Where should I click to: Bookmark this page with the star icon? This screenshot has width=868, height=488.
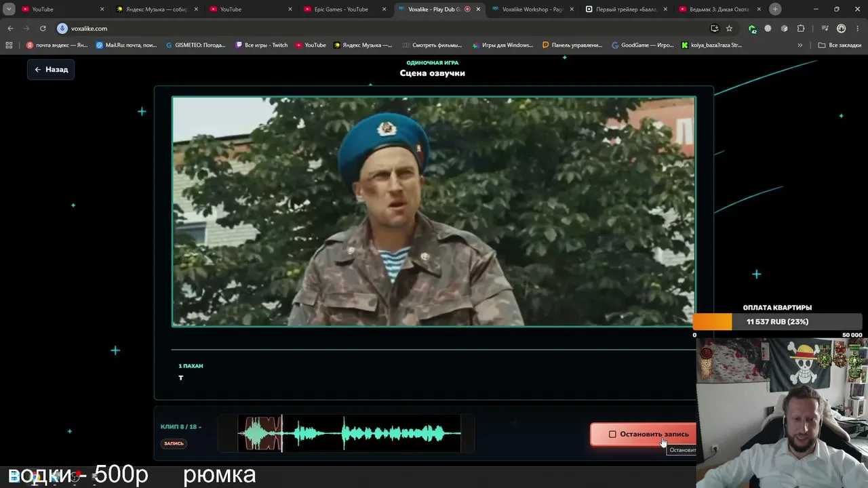(729, 28)
